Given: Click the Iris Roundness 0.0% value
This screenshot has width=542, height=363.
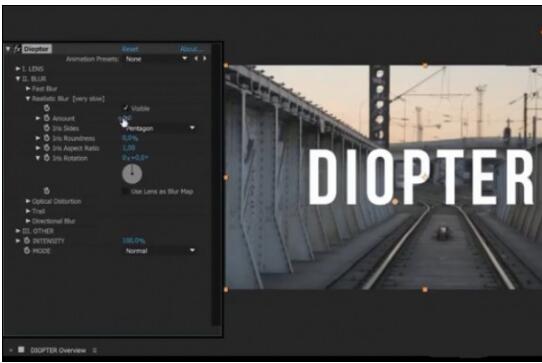Looking at the screenshot, I should pyautogui.click(x=130, y=138).
